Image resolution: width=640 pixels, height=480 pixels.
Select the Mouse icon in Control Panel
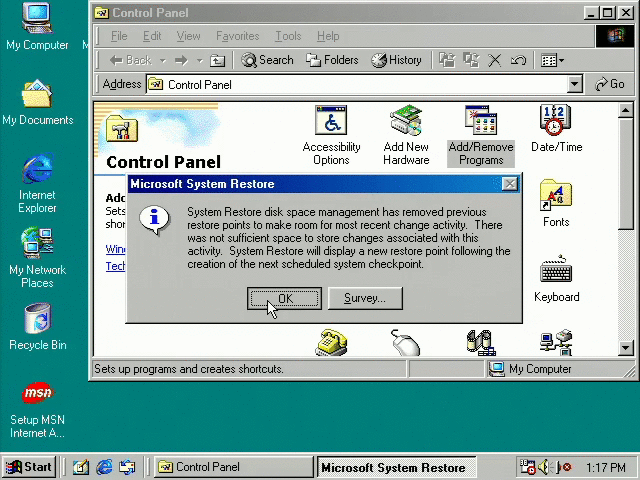[406, 343]
